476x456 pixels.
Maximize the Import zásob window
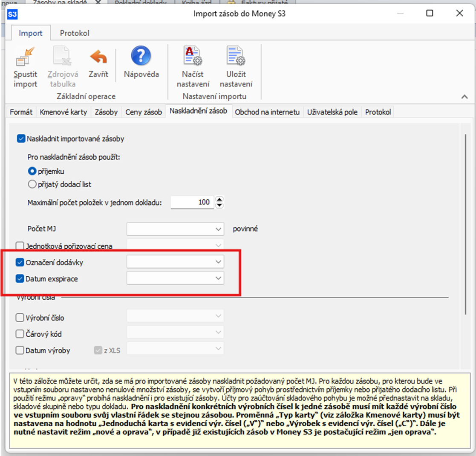[430, 13]
